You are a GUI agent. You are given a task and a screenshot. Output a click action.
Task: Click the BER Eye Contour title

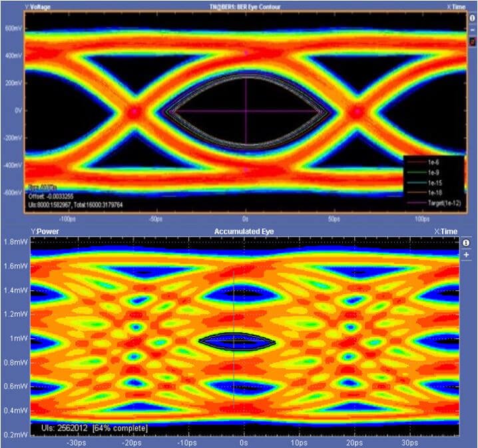coord(244,6)
